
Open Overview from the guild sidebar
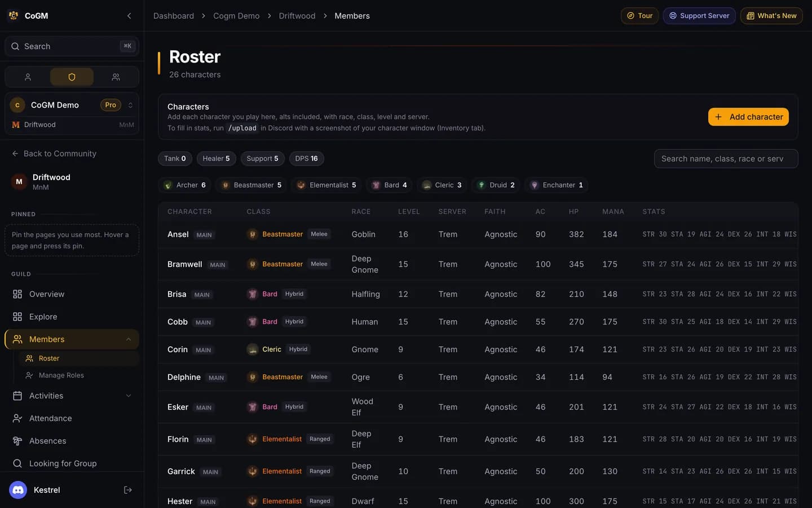(x=72, y=294)
